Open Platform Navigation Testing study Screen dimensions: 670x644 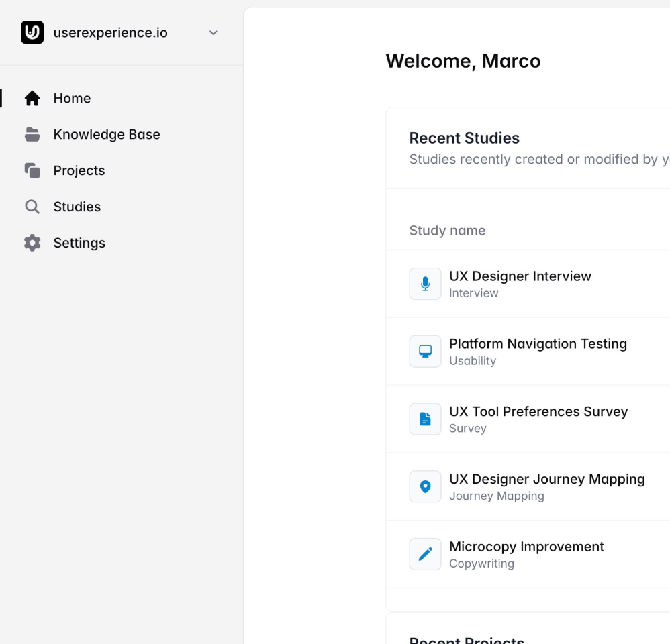pos(538,343)
